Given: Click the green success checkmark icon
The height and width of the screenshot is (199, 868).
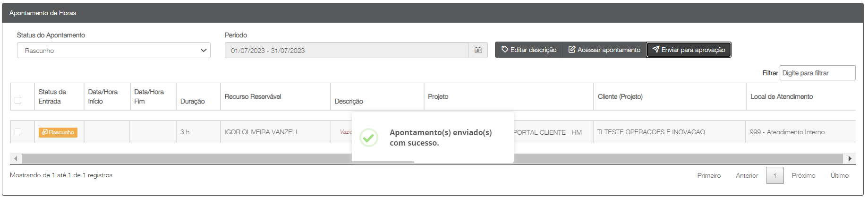Looking at the screenshot, I should [368, 138].
